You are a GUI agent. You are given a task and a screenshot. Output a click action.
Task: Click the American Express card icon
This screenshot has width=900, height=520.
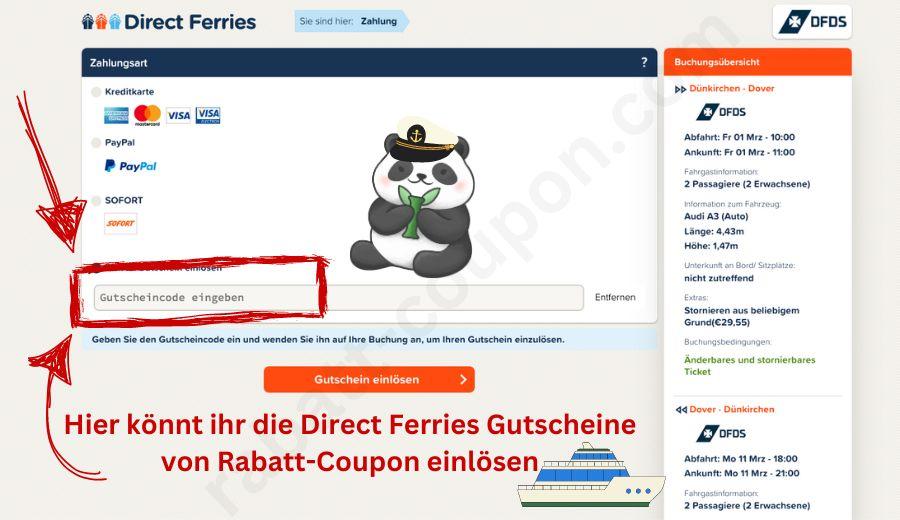pyautogui.click(x=116, y=115)
